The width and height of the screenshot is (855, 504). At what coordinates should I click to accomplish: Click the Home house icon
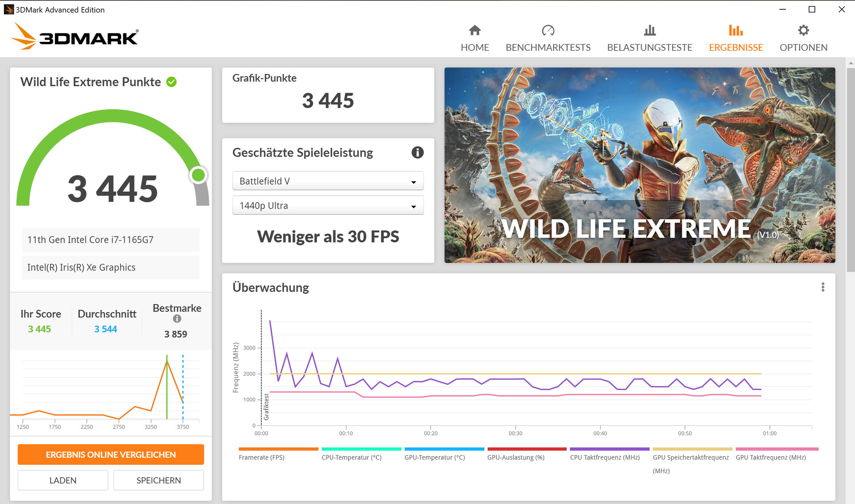pyautogui.click(x=475, y=30)
